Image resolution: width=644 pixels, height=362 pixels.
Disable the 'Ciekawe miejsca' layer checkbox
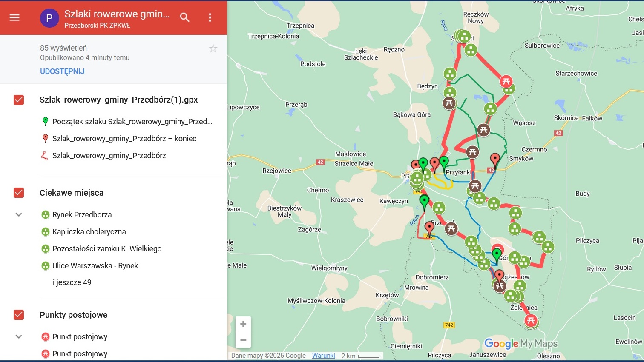(18, 193)
